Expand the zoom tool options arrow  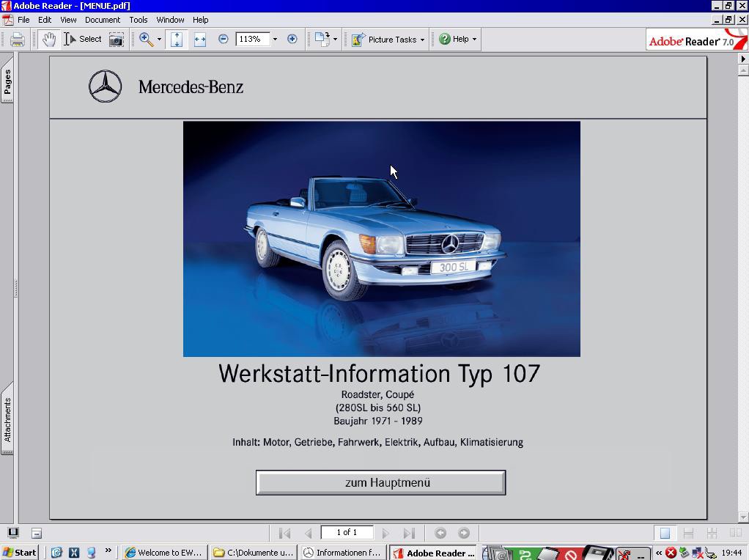(x=159, y=39)
